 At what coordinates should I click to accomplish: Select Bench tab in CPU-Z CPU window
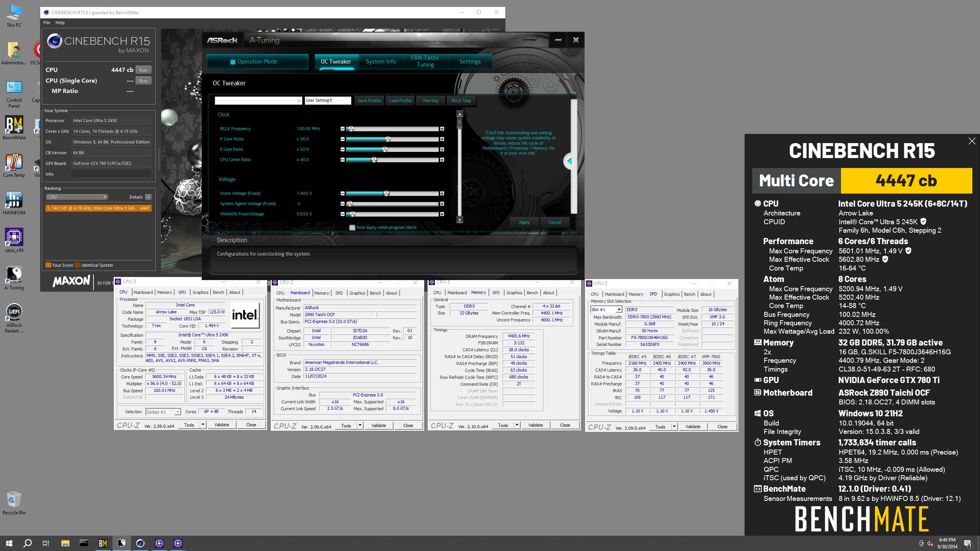[219, 292]
